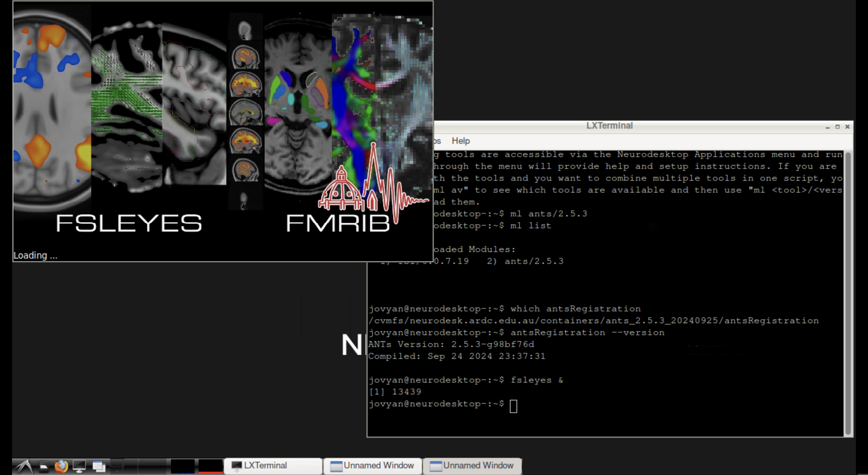Click the show desktop windows icon
Viewport: 868px width, 475px height.
click(99, 467)
